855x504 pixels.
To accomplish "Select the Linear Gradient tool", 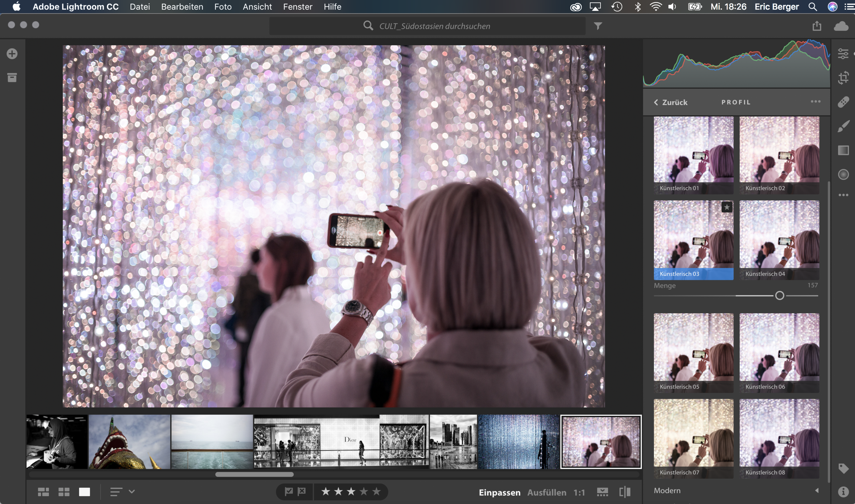I will point(843,150).
